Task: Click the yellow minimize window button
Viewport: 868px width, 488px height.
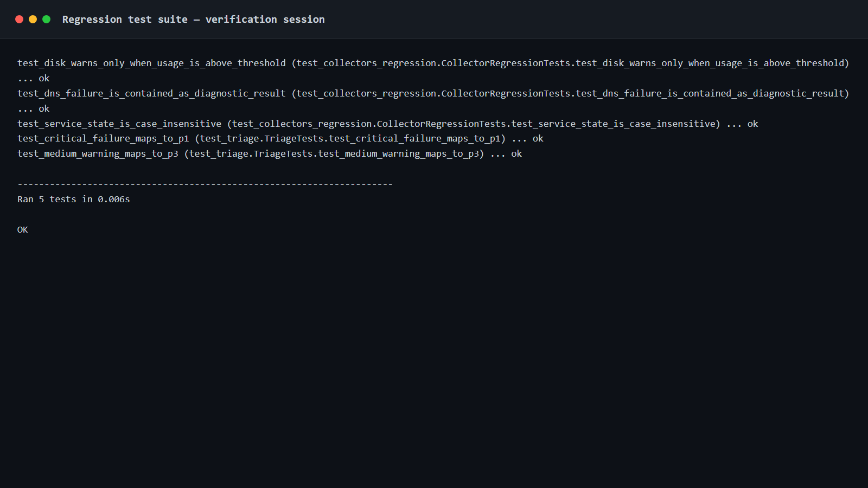Action: 33,19
